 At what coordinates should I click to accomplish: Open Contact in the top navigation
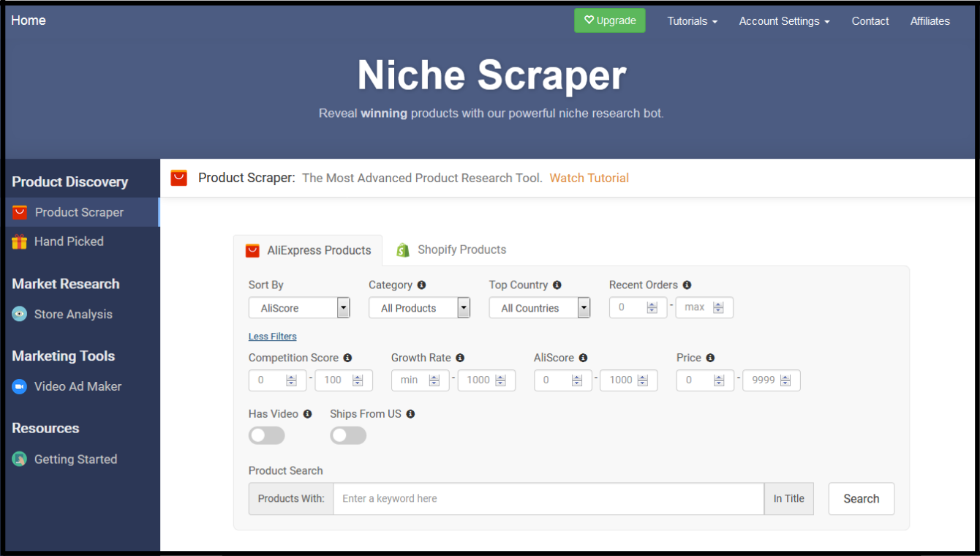pos(870,21)
